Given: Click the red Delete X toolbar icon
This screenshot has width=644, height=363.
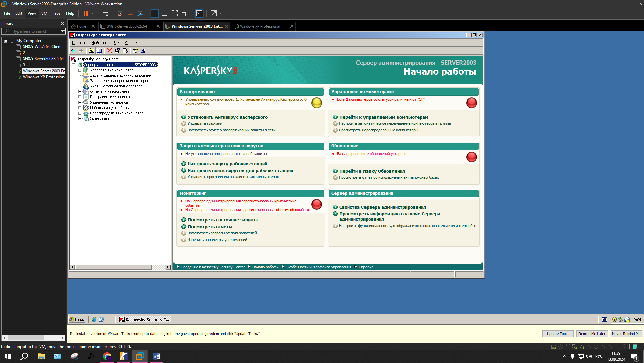Looking at the screenshot, I should coord(109,51).
